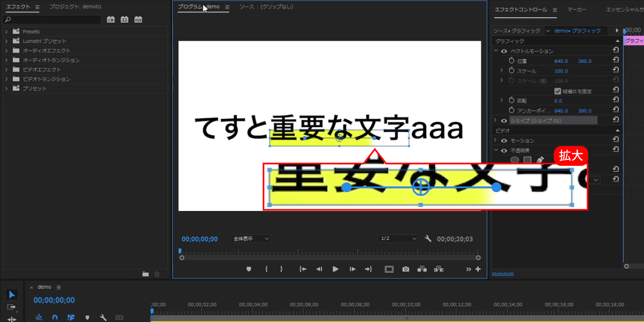
Task: Open Program monitor button editor plus
Action: (478, 269)
